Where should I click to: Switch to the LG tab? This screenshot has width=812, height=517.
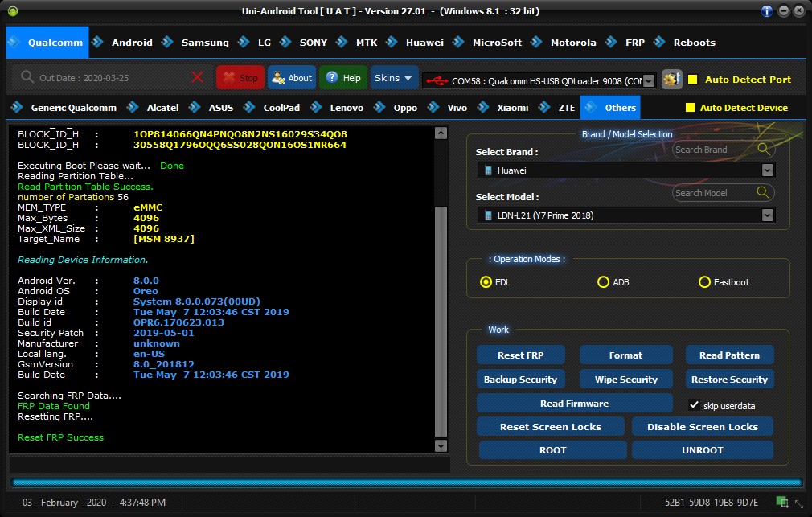tap(255, 43)
